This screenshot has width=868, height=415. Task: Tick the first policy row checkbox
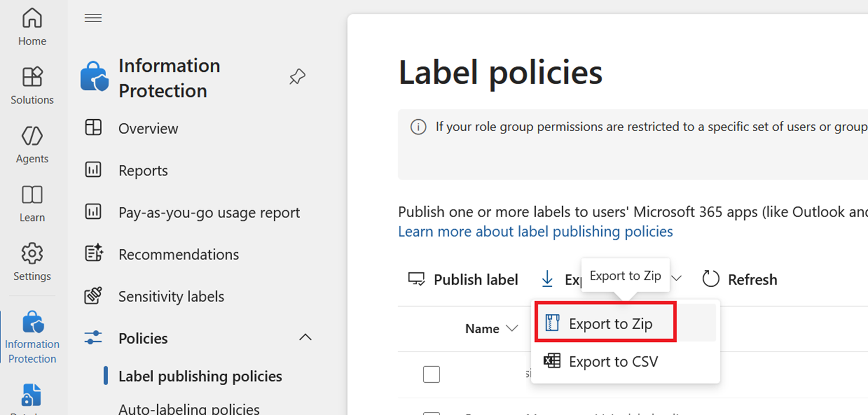(x=431, y=374)
